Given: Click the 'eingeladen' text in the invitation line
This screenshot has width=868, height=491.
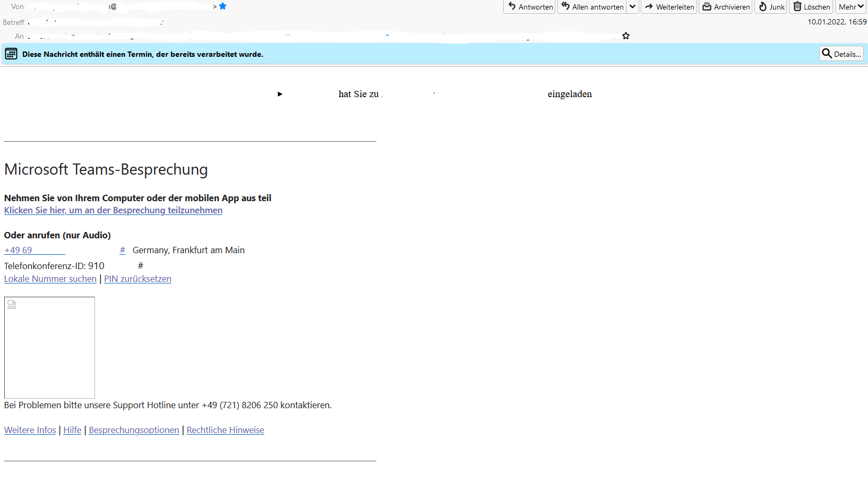Looking at the screenshot, I should coord(570,94).
